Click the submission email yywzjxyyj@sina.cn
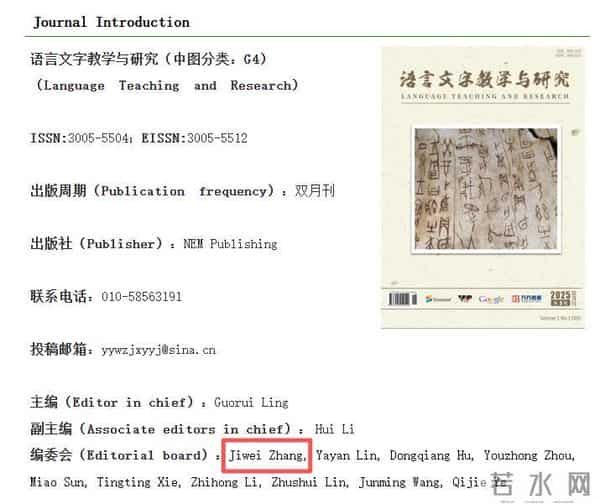 coord(158,349)
